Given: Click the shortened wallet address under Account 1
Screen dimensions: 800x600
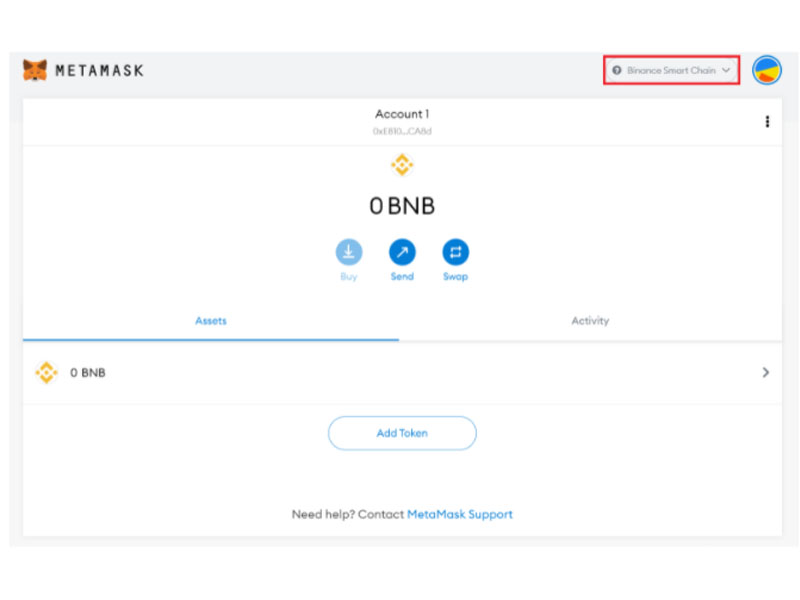Looking at the screenshot, I should (402, 131).
